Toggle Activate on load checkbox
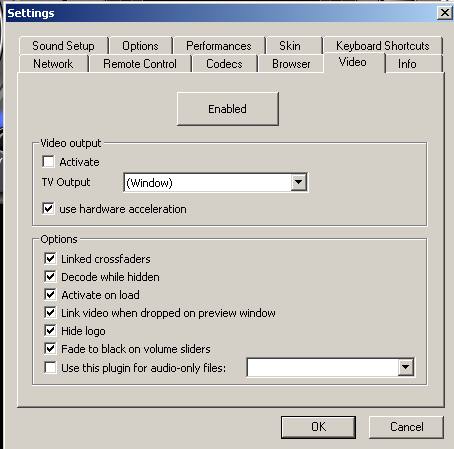This screenshot has width=454, height=449. [50, 295]
